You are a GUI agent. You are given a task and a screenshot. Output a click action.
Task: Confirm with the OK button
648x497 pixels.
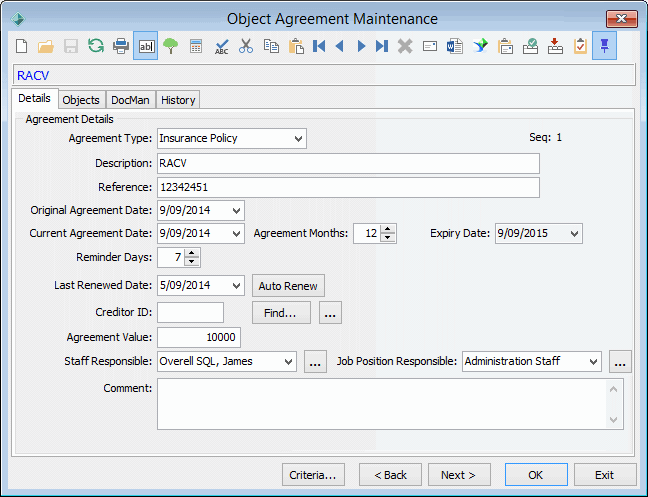click(536, 475)
